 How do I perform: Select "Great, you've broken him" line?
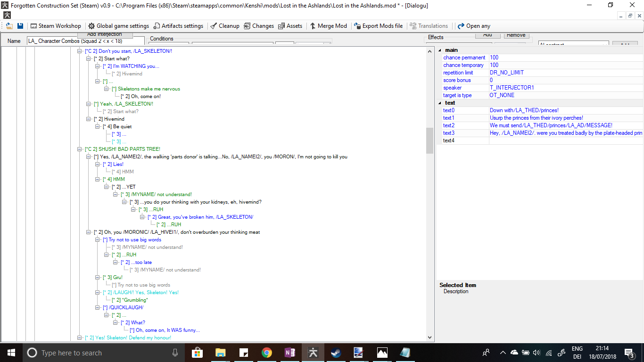(201, 217)
